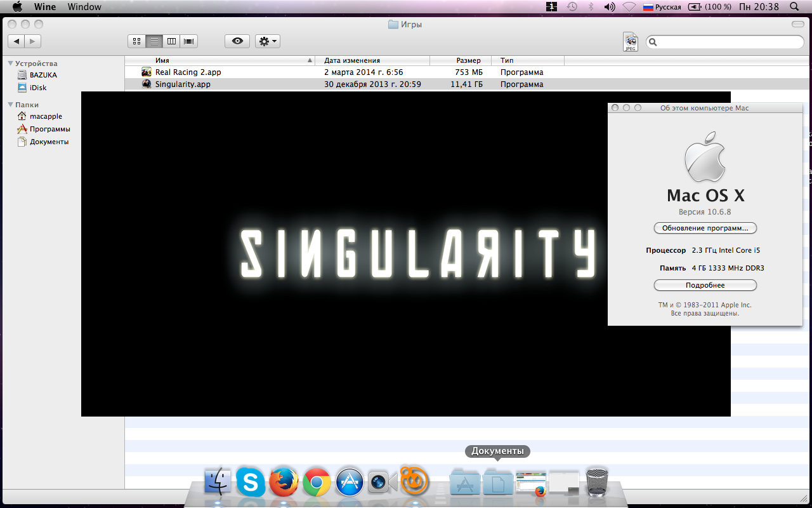Switch Finder to Cover Flow view

point(189,41)
